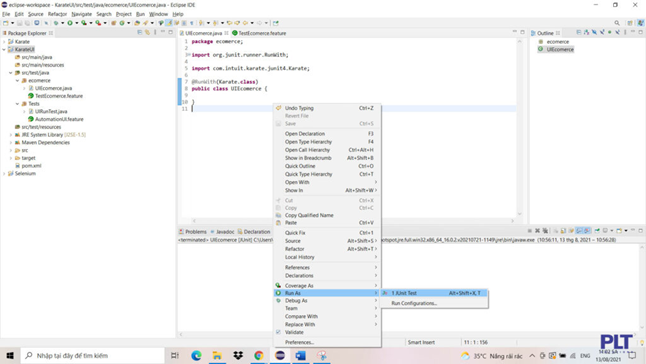Toggle Show Whitespace Characters in toolbar

coord(191,23)
